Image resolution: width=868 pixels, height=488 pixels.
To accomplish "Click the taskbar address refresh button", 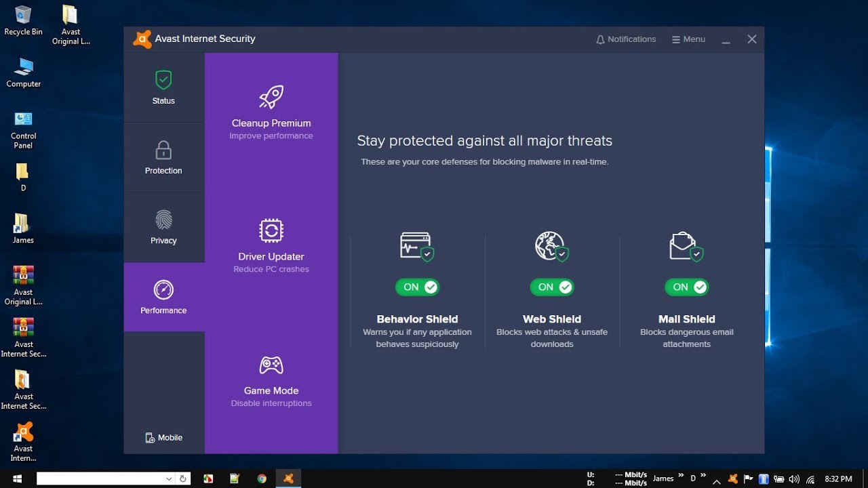I will click(x=182, y=479).
